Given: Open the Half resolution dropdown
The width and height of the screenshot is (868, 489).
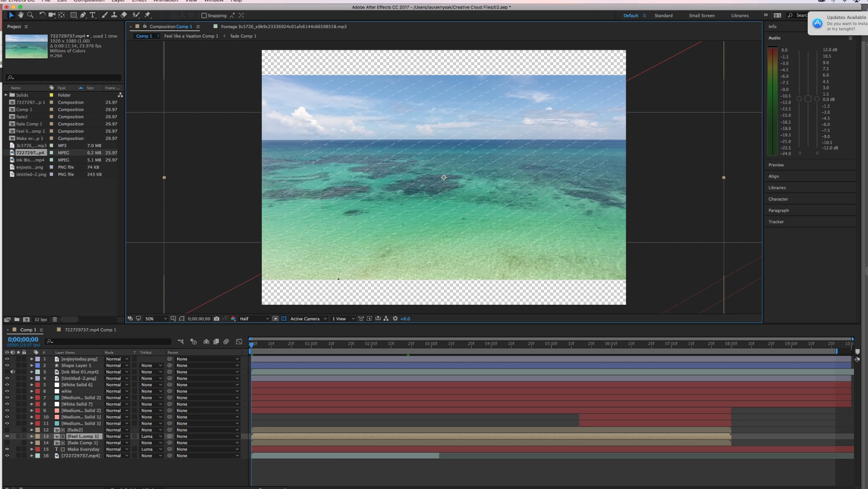Looking at the screenshot, I should (x=254, y=319).
